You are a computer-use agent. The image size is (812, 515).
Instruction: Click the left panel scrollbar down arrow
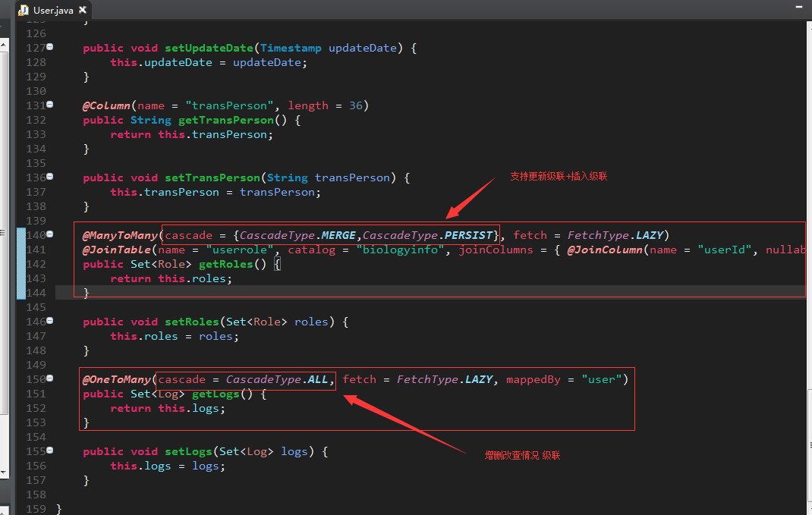tap(4, 472)
